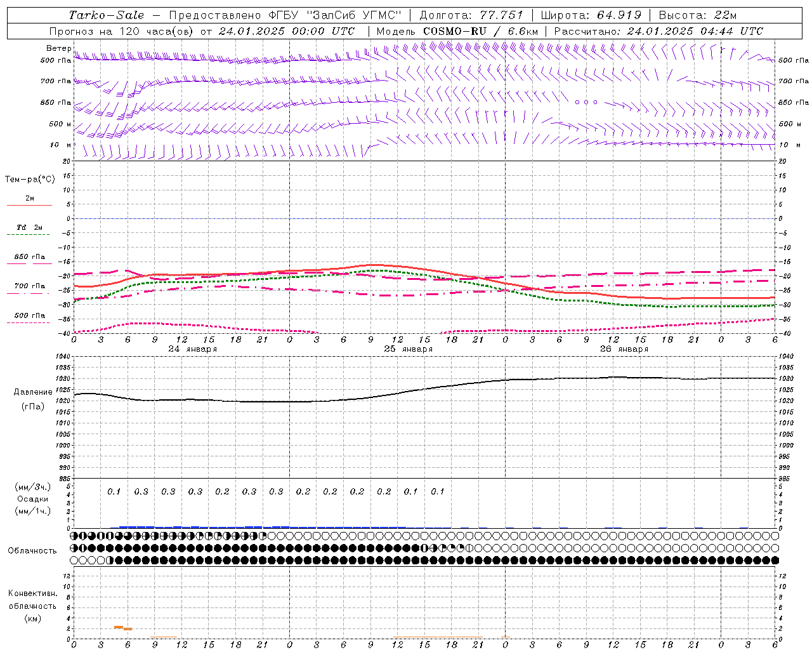Click the 24 января date label
The height and width of the screenshot is (650, 812).
[192, 349]
